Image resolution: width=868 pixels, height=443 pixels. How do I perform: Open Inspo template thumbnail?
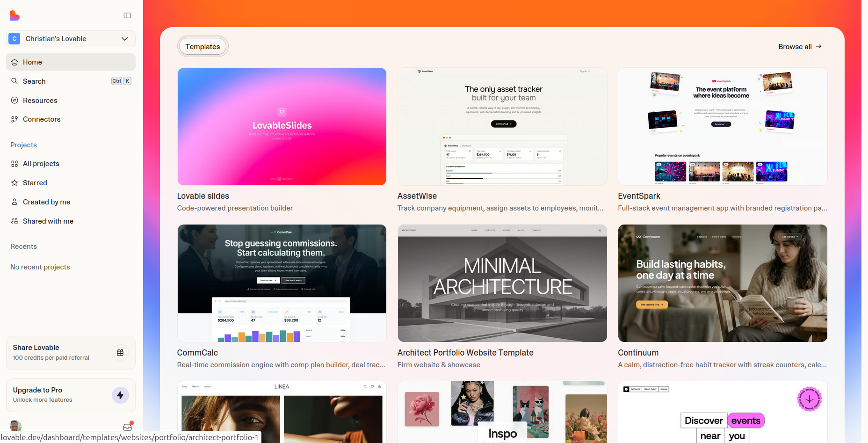click(502, 412)
